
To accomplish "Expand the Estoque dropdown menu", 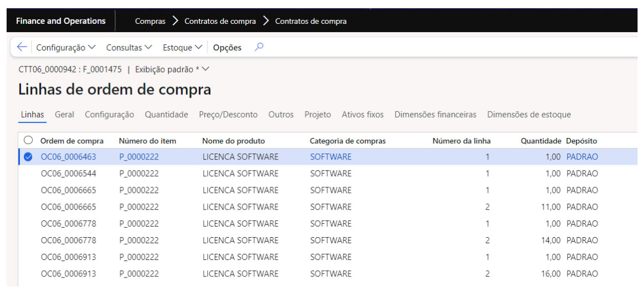I will coord(182,48).
